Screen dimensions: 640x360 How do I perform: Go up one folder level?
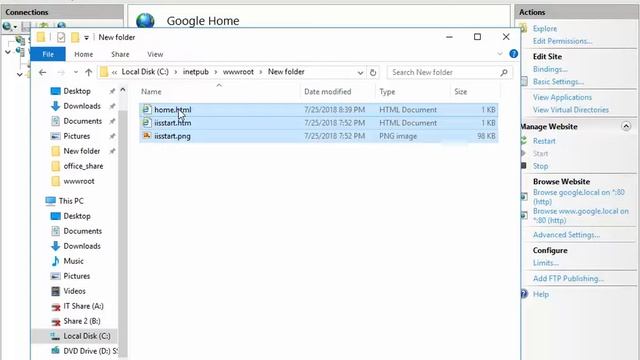89,72
